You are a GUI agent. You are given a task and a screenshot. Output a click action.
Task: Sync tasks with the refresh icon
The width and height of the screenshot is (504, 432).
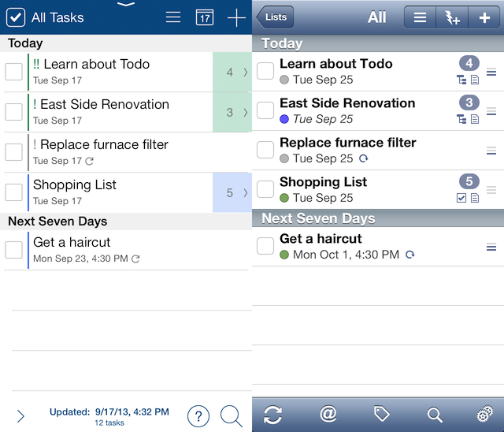tap(272, 415)
